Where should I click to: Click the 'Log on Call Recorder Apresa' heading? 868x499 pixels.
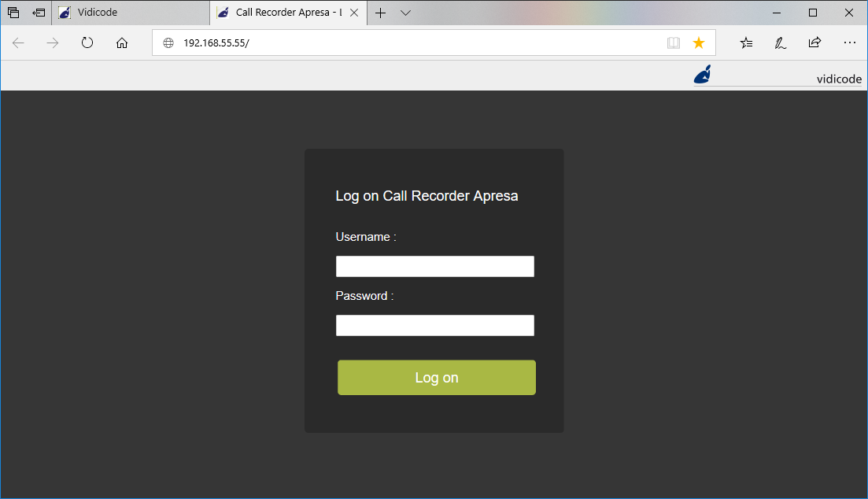point(427,196)
